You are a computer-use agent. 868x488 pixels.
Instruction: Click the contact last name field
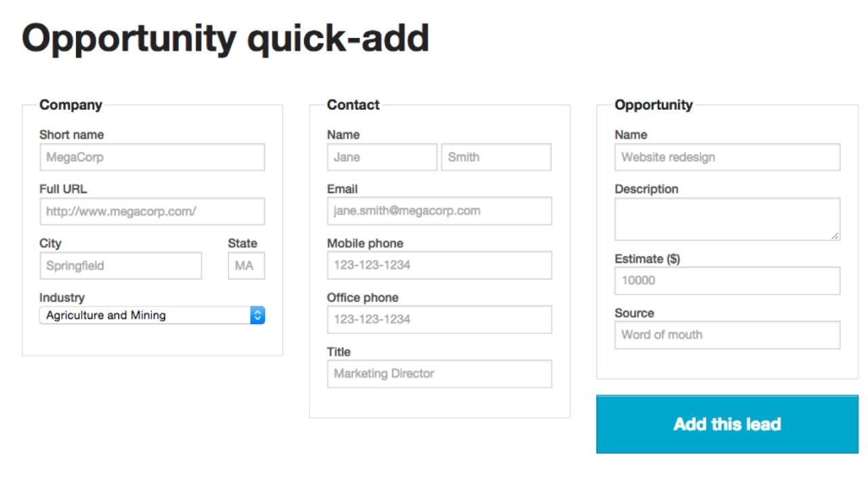[x=496, y=157]
